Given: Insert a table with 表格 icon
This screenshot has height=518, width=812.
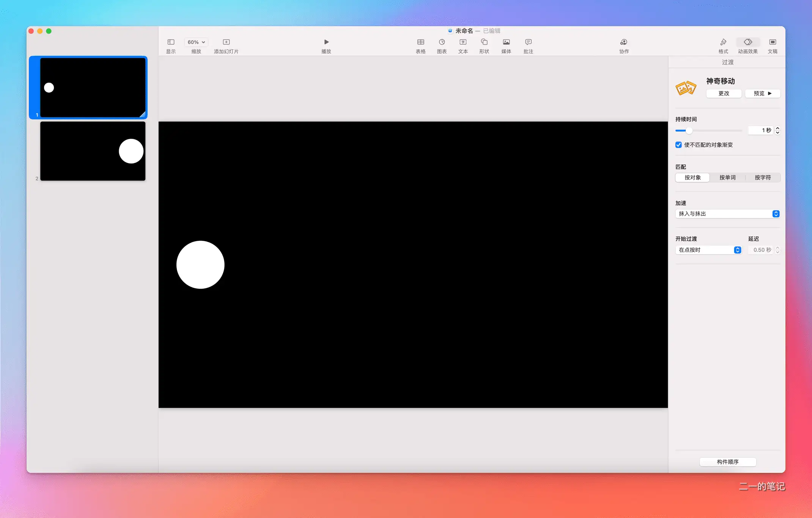Looking at the screenshot, I should 420,42.
